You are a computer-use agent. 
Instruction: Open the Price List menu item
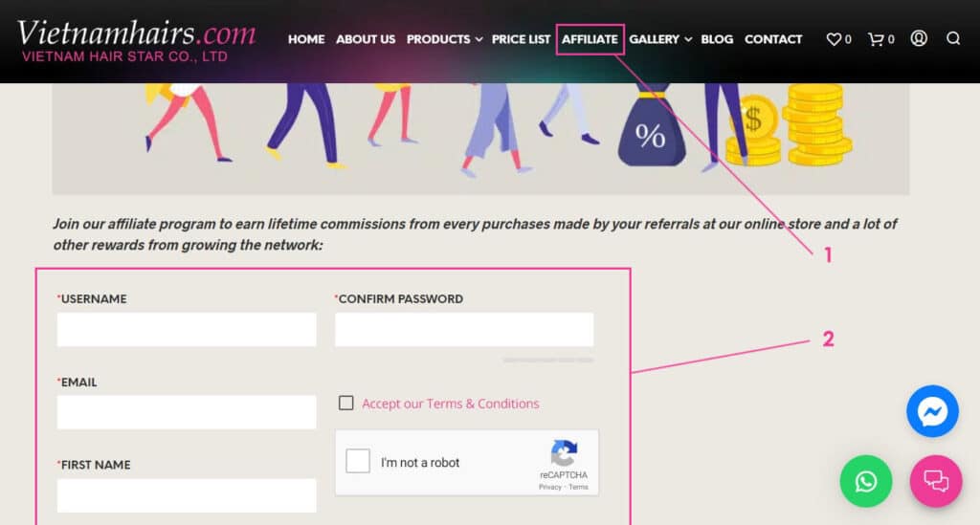521,38
